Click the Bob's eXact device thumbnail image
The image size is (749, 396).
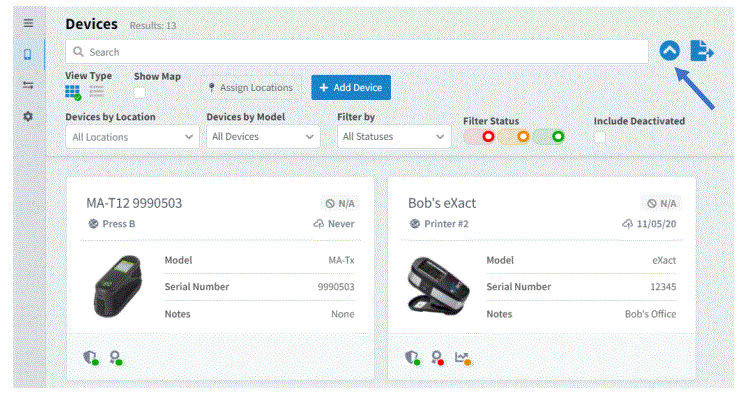tap(438, 286)
